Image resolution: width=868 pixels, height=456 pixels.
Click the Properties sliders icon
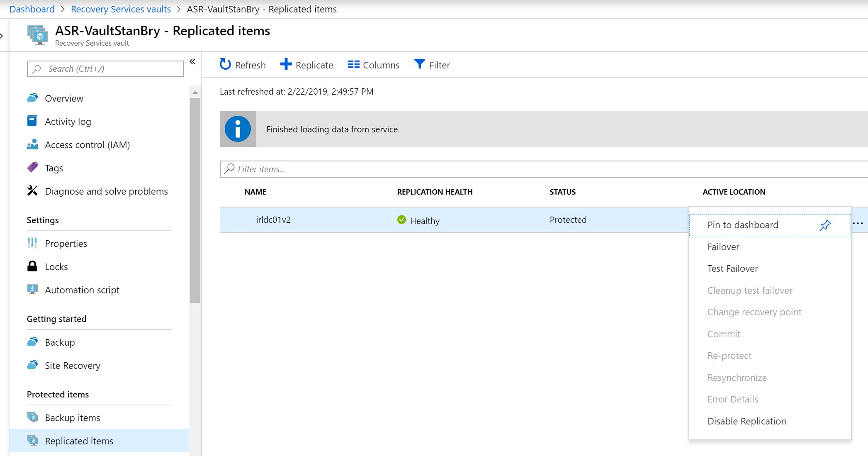coord(32,243)
